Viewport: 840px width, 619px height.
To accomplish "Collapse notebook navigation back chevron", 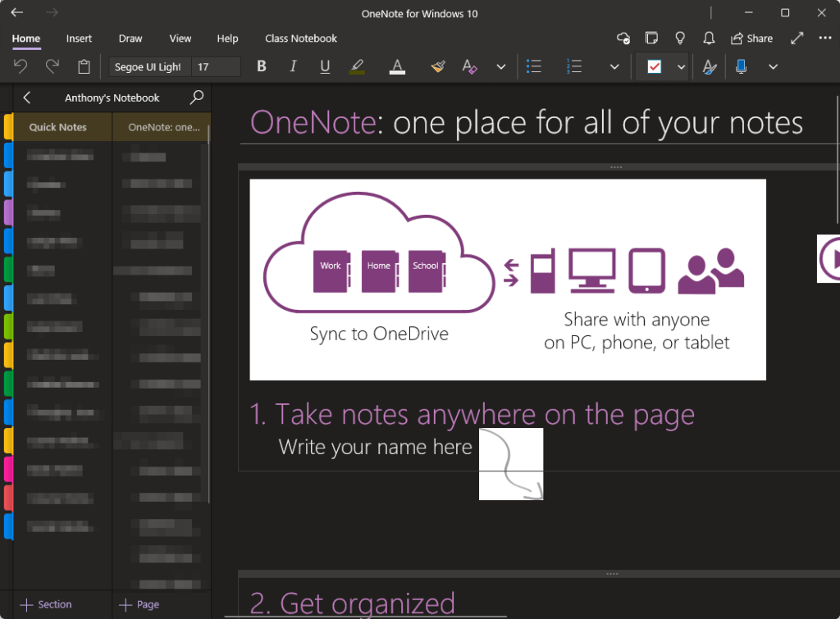I will pos(27,98).
